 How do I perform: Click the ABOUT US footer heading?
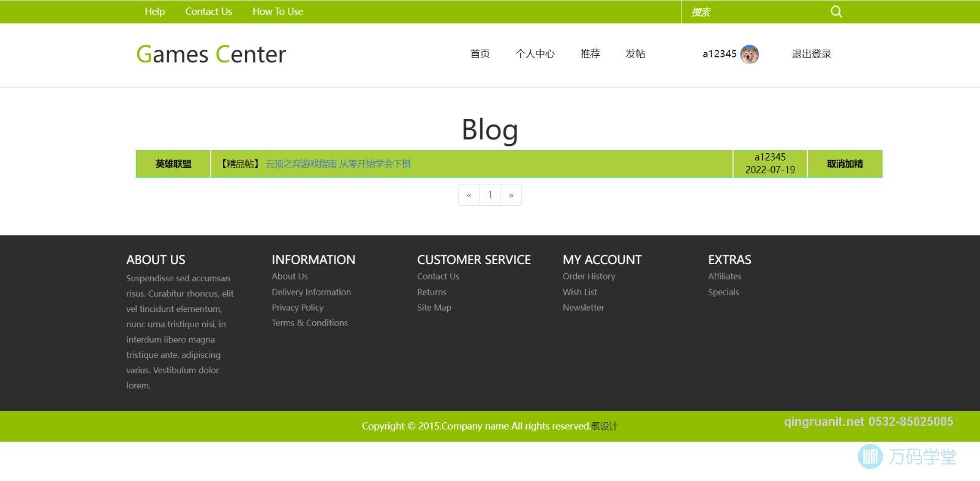[156, 260]
